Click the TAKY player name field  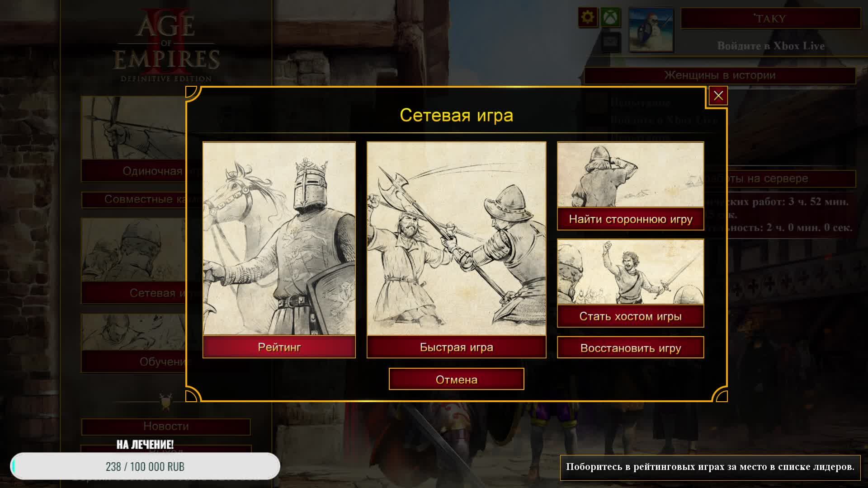coord(770,19)
